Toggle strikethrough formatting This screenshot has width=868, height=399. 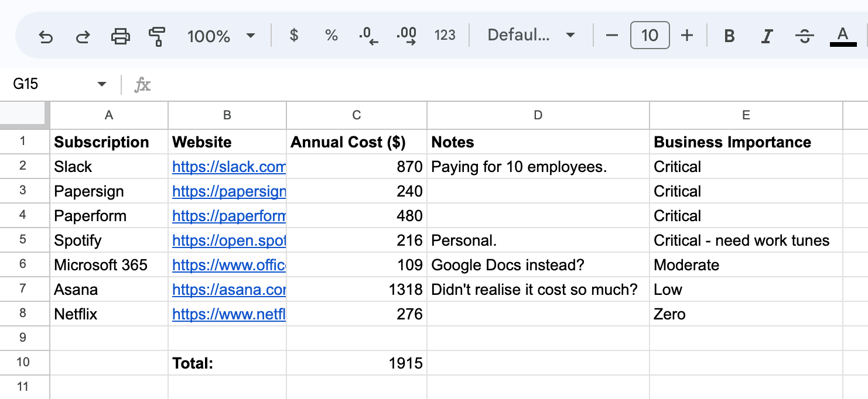tap(805, 36)
